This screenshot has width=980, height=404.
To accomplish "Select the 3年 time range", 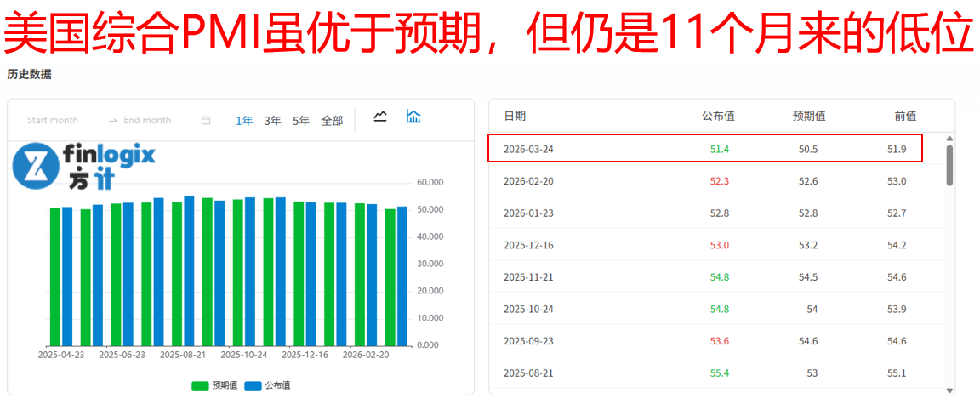I will tap(272, 121).
